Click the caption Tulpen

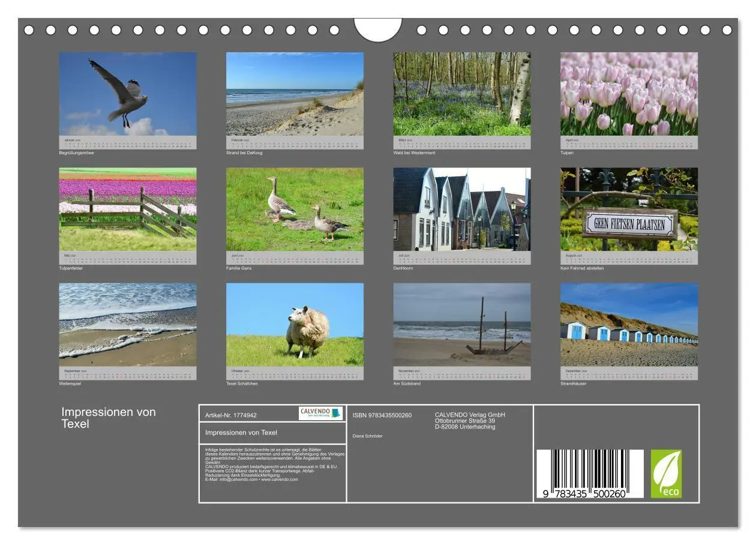coord(567,152)
